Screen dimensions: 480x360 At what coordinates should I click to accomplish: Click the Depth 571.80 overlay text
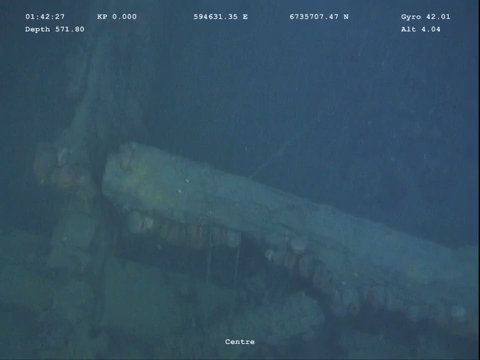pyautogui.click(x=55, y=29)
